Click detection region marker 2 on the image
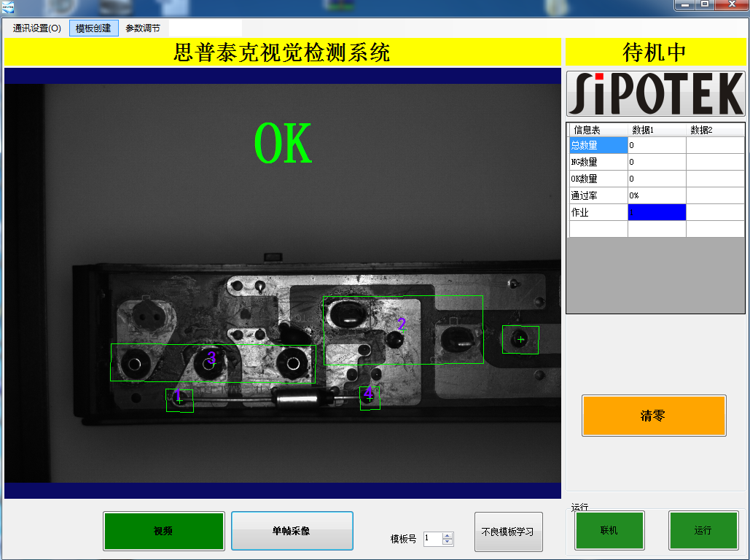 (402, 324)
